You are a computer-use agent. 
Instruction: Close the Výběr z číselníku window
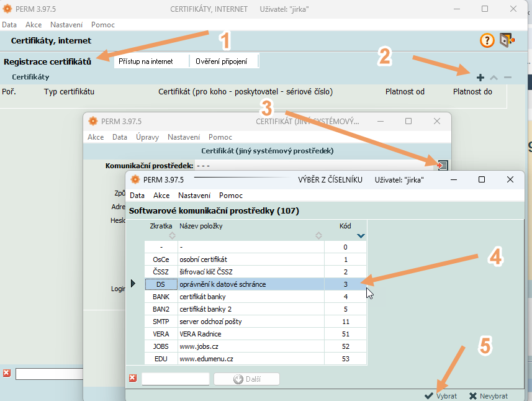510,179
